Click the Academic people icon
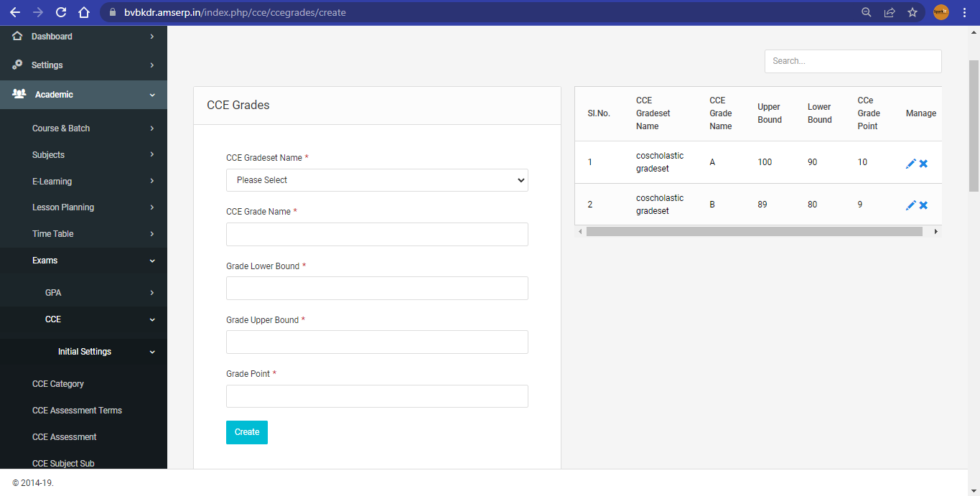 (x=16, y=94)
